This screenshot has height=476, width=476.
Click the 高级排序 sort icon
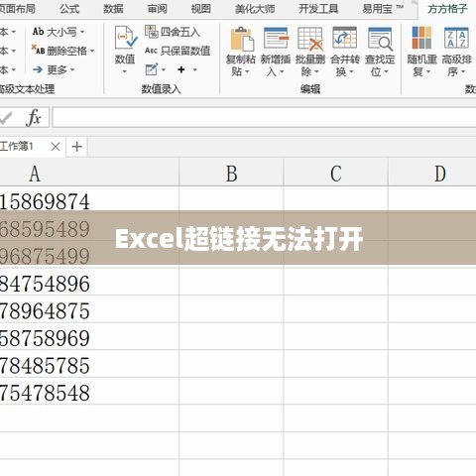pyautogui.click(x=456, y=38)
